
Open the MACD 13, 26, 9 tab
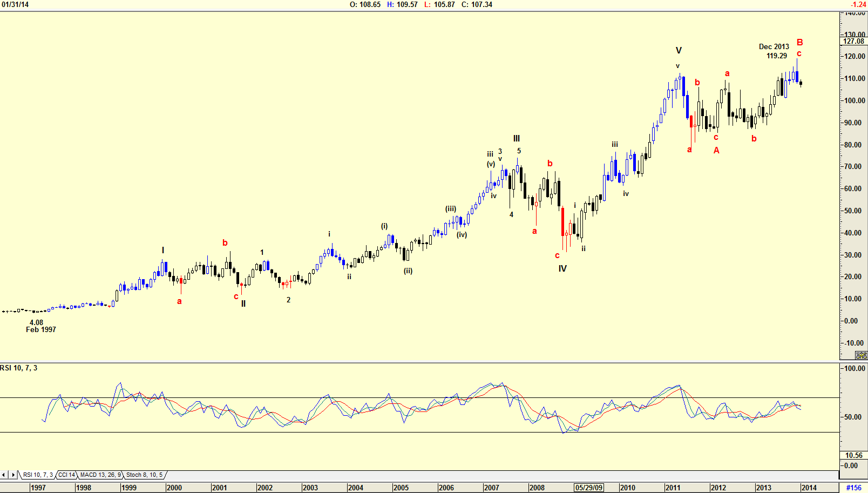tap(100, 475)
